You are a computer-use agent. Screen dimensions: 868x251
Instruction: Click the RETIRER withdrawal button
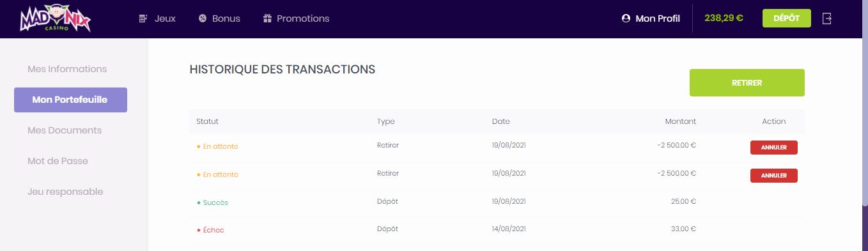[x=747, y=83]
